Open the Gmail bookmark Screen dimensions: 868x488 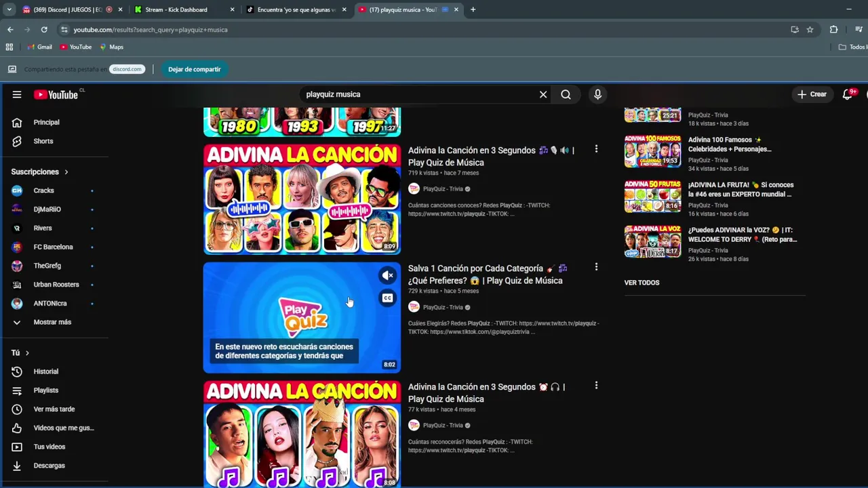[39, 47]
